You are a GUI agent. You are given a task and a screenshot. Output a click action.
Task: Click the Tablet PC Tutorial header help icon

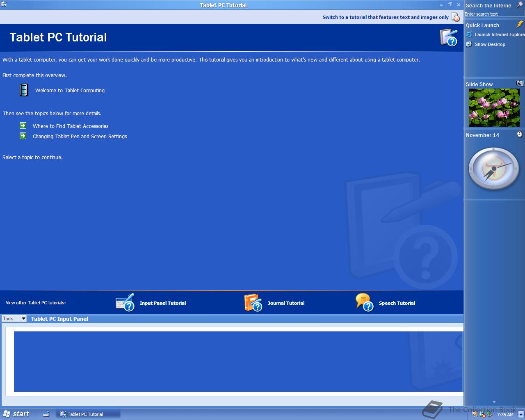(x=449, y=37)
